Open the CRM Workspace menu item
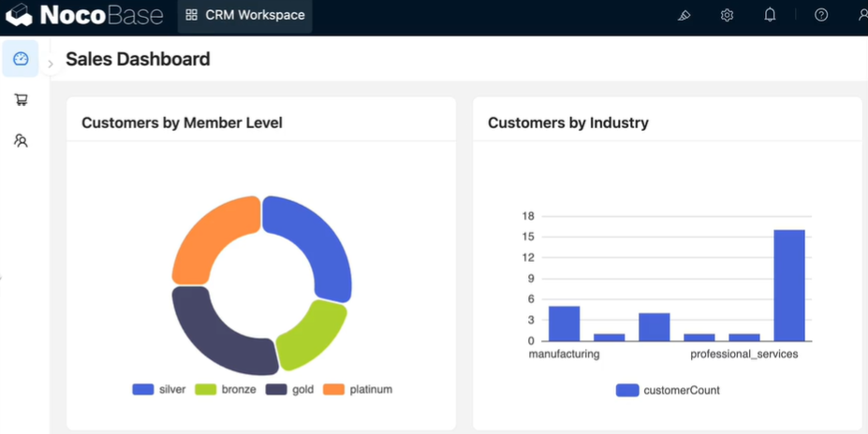 coord(244,16)
